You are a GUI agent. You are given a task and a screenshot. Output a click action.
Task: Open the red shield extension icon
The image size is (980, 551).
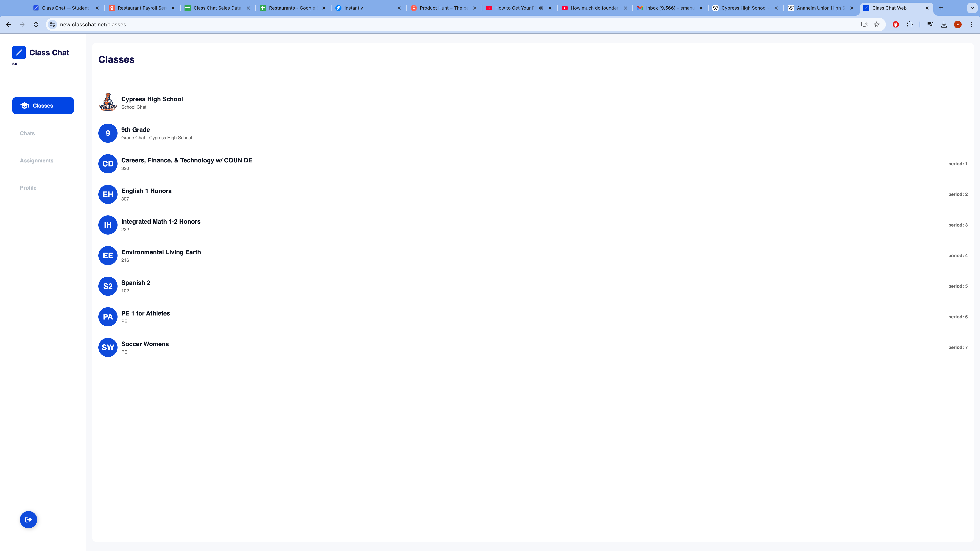coord(896,24)
